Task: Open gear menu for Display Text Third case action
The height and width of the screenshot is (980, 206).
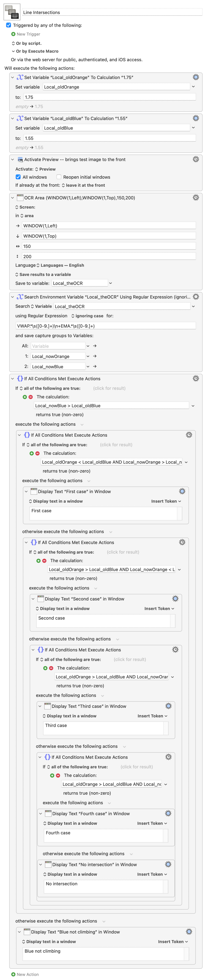Action: pos(168,706)
